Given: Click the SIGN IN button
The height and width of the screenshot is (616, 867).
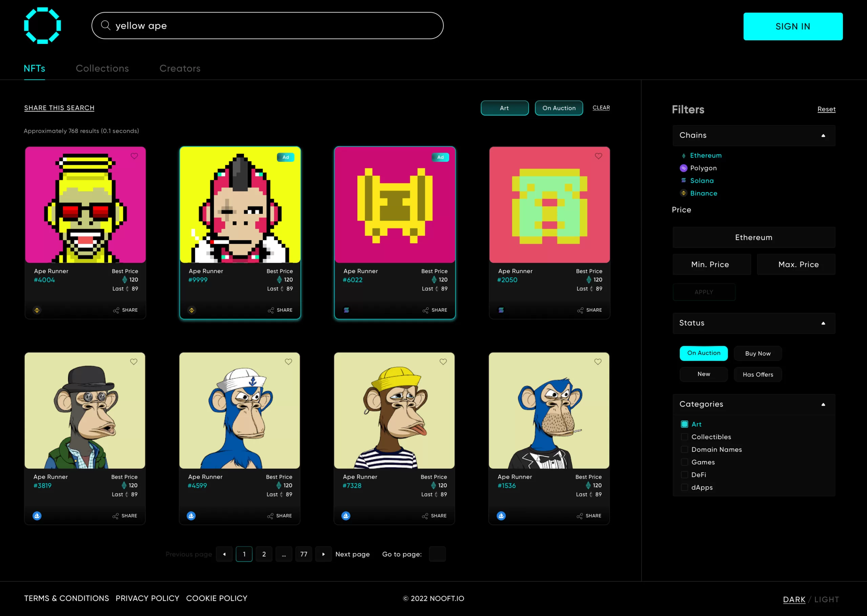Looking at the screenshot, I should [792, 26].
